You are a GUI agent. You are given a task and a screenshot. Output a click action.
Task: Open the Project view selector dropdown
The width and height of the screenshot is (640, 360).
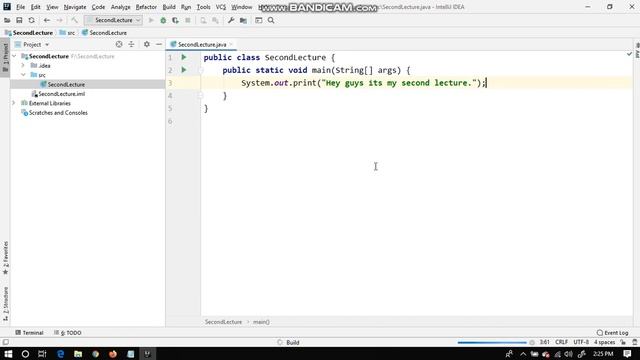[x=32, y=44]
